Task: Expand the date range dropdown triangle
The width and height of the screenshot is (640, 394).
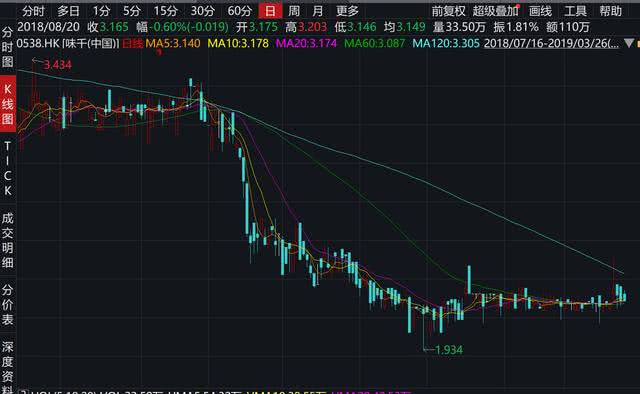Action: pos(629,43)
